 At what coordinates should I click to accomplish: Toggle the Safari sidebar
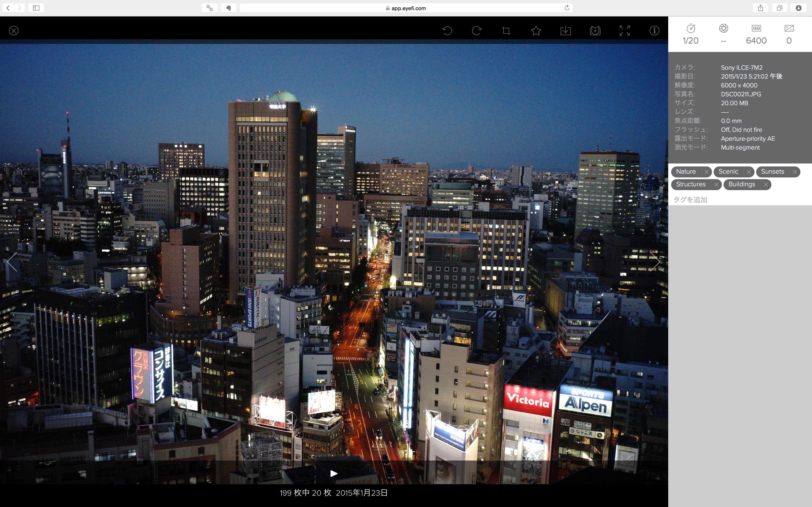[36, 8]
